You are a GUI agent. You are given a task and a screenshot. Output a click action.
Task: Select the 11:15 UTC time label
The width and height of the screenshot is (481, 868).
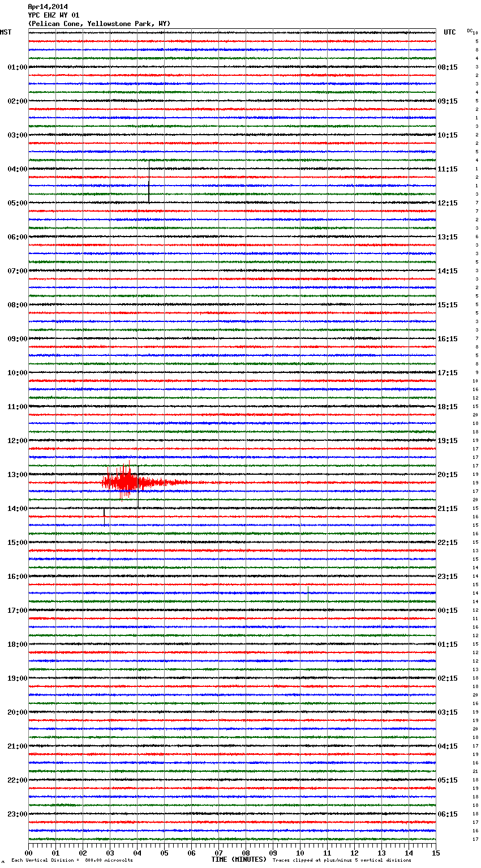tap(448, 169)
